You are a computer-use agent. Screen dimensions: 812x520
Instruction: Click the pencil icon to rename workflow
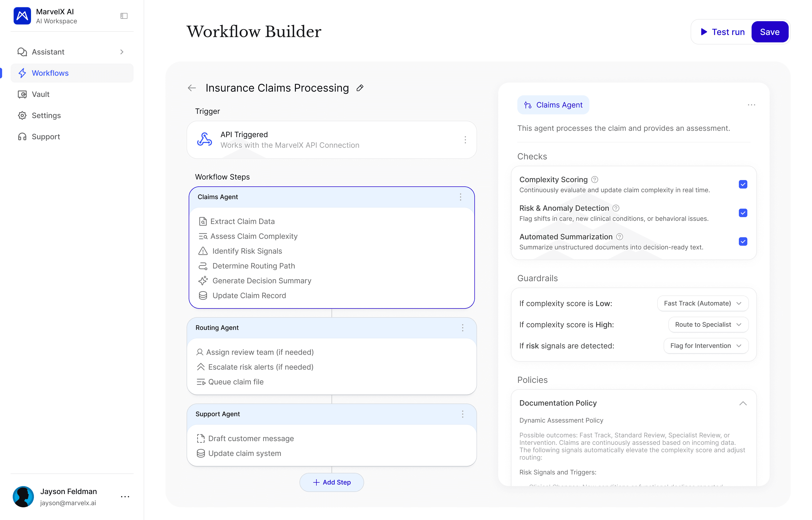pos(360,88)
